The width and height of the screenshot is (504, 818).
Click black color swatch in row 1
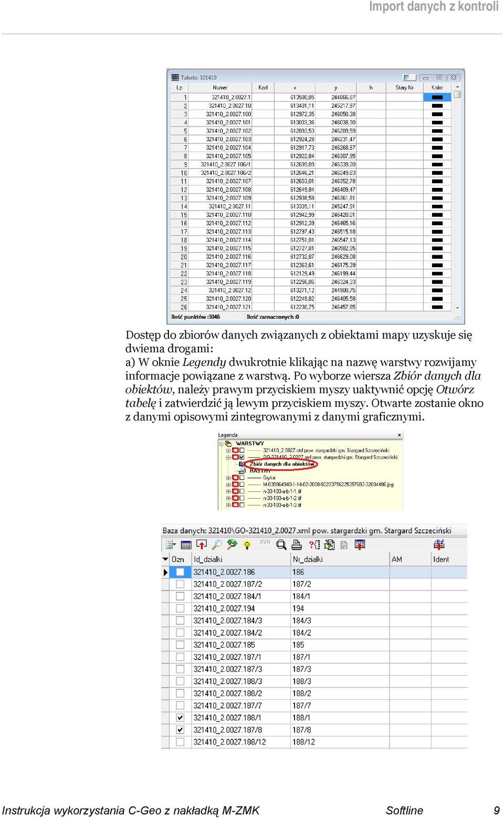click(x=437, y=97)
